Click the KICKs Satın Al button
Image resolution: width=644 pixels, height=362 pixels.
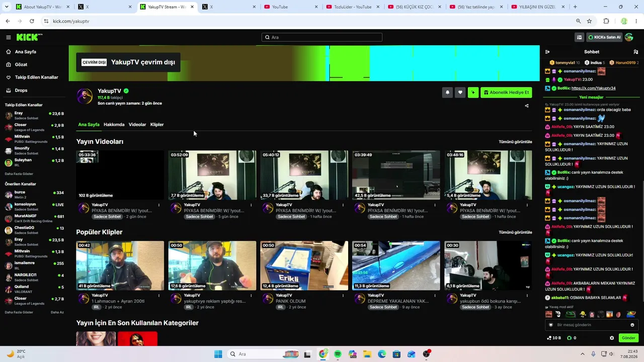604,37
